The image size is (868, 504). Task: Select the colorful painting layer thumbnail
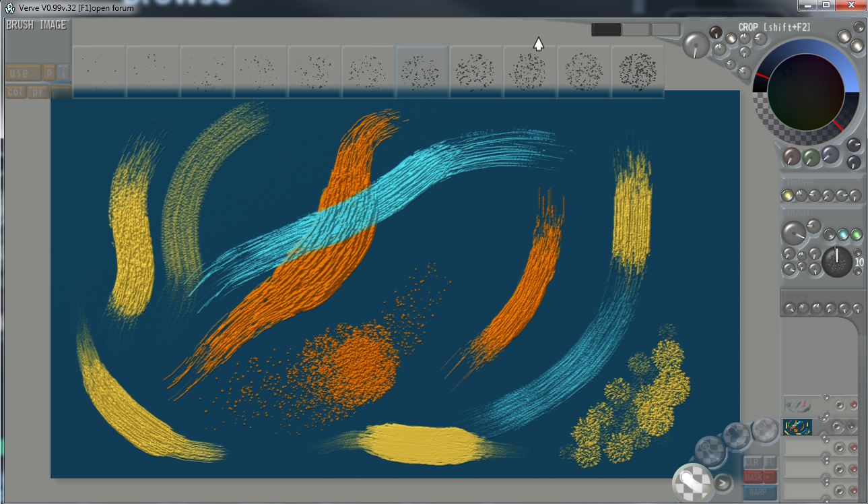(797, 427)
